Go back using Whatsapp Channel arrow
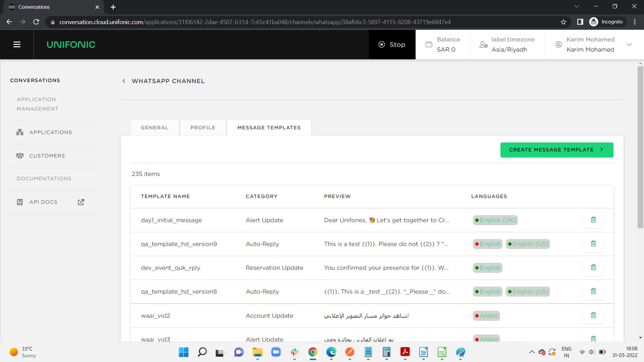Viewport: 644px width, 362px height. pos(124,81)
